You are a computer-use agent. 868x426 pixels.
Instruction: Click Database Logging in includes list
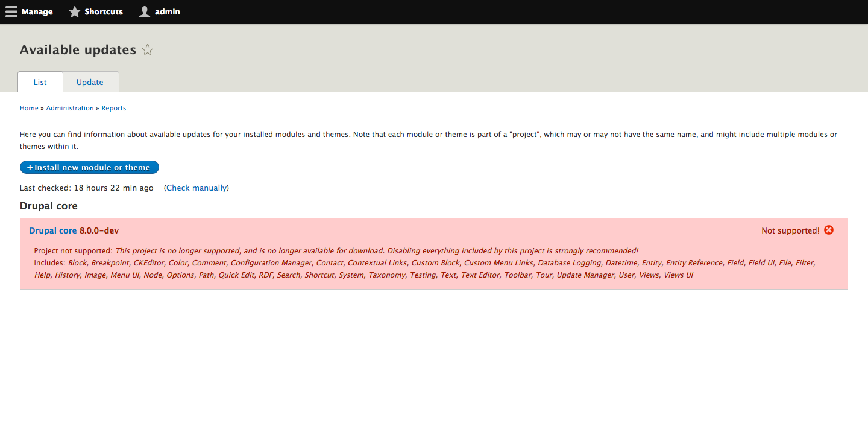(x=569, y=262)
